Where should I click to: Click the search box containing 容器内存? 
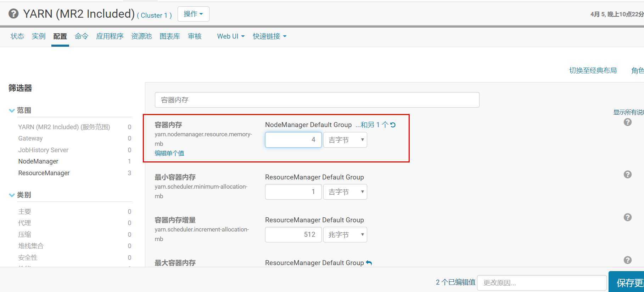(x=317, y=100)
